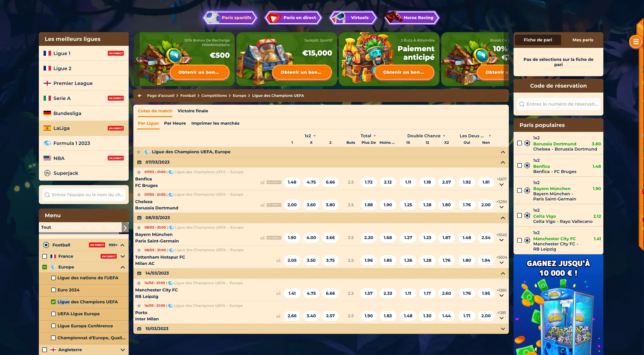Click the Superjack 1X2 icon
644x355 pixels.
click(47, 173)
